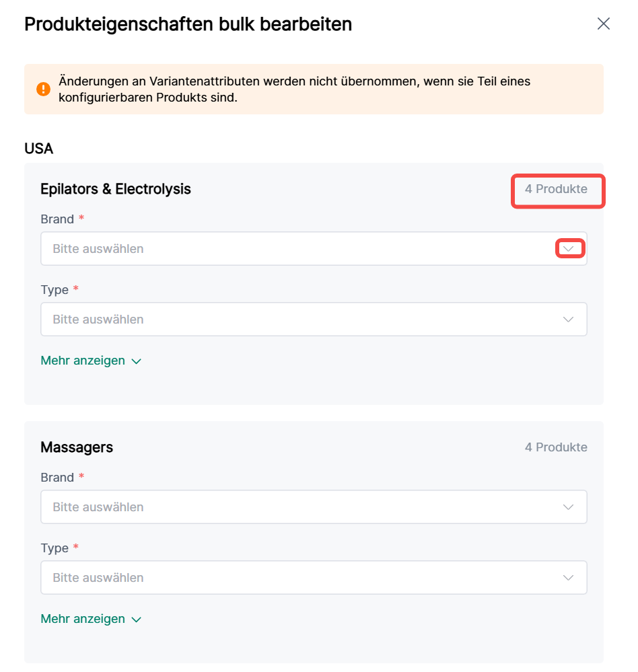Click the Epilators Brand dropdown chevron

(x=569, y=249)
